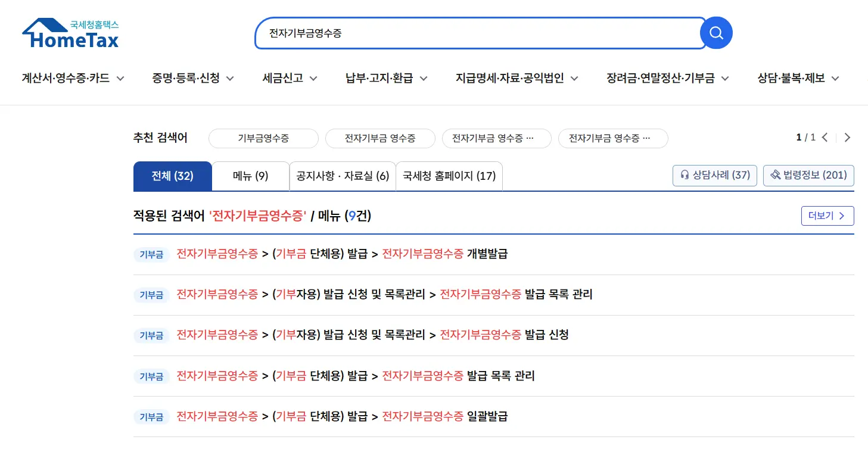Click the 더보기 button

coord(827,216)
